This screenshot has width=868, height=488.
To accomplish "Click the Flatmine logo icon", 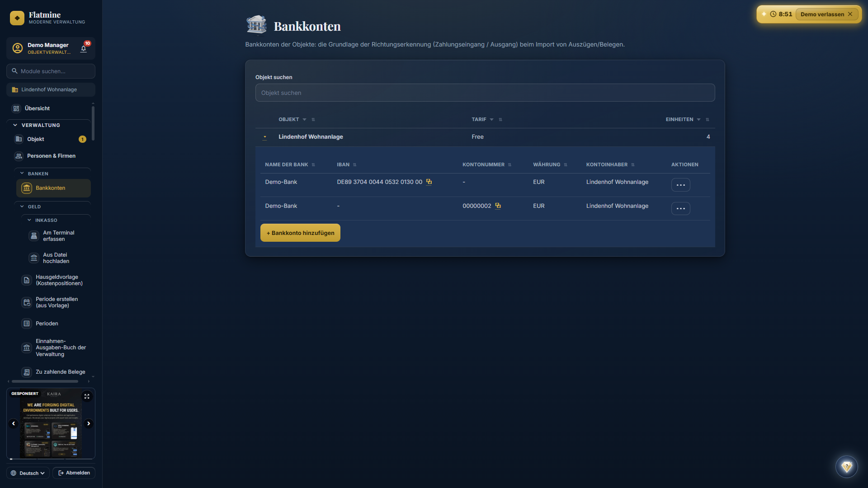I will [17, 18].
